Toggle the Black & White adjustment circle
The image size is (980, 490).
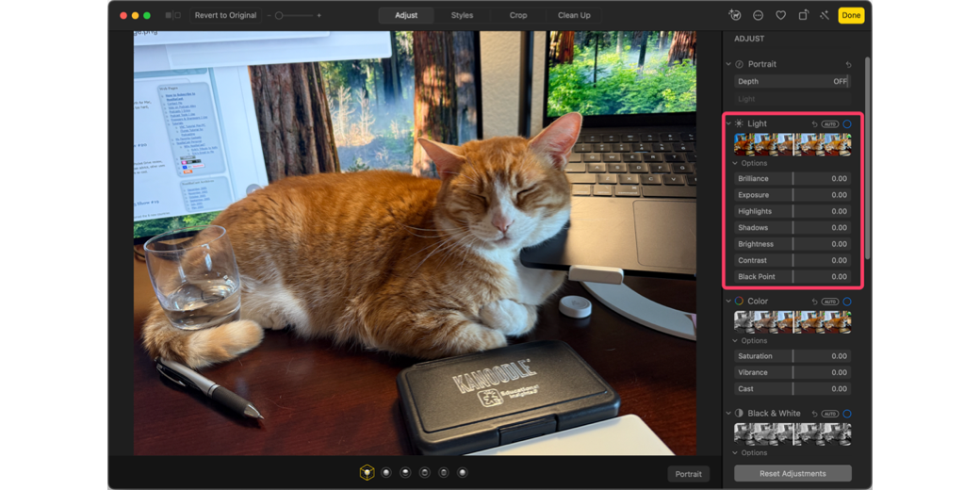tap(847, 414)
